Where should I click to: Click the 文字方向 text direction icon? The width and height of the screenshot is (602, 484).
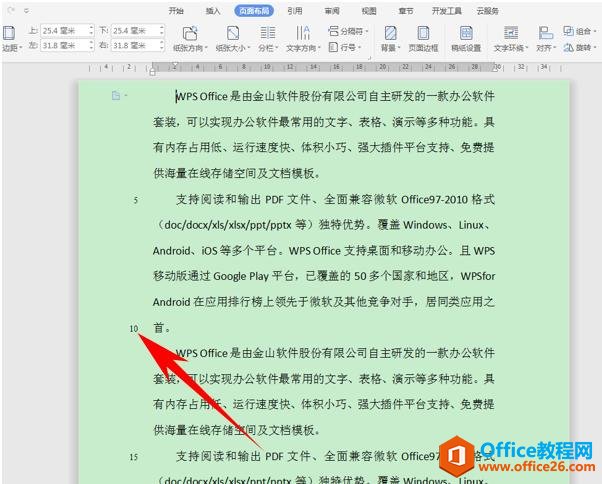[x=303, y=33]
